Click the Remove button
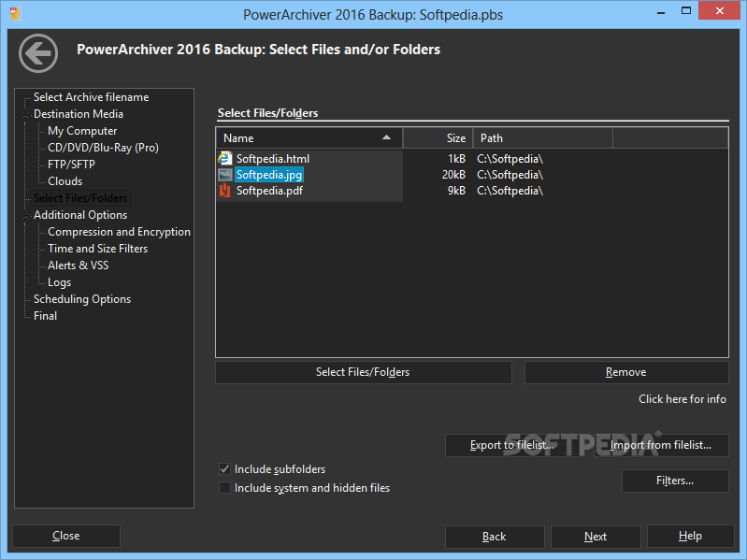The height and width of the screenshot is (560, 747). point(626,372)
